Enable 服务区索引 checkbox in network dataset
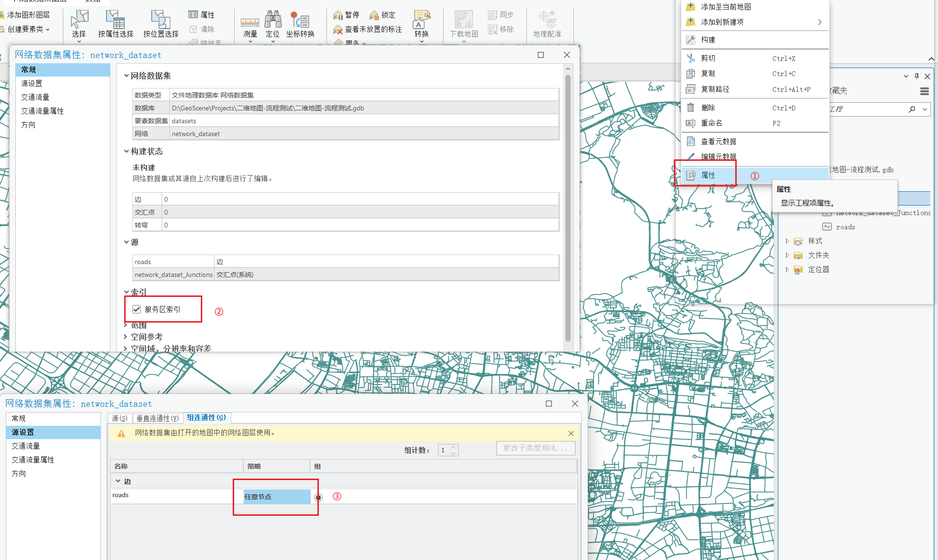This screenshot has width=938, height=560. (x=137, y=309)
